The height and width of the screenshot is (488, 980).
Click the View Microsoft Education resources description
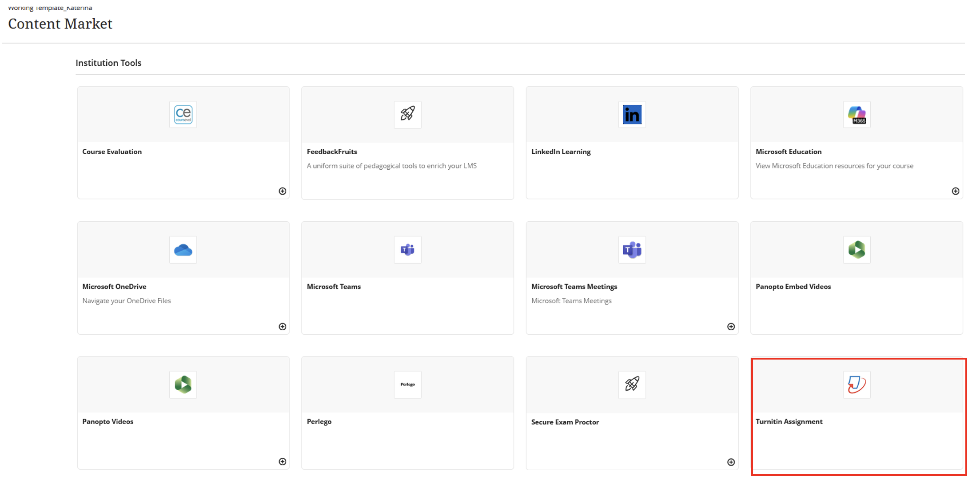[x=835, y=166]
